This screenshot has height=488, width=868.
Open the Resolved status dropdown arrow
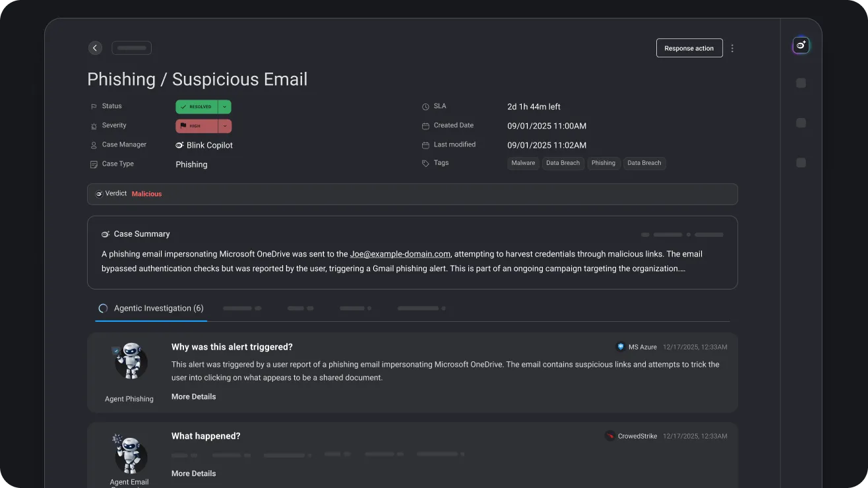pos(224,107)
